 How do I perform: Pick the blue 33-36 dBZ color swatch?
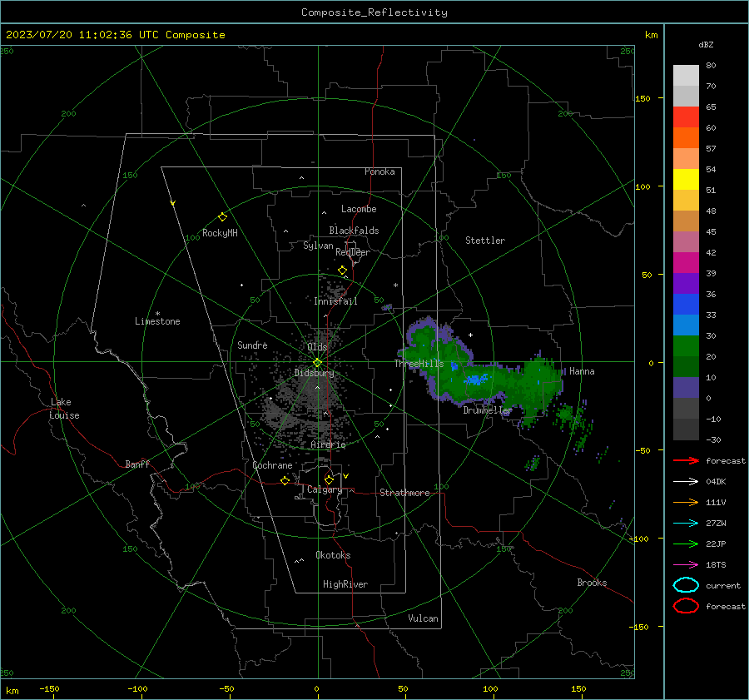click(686, 305)
